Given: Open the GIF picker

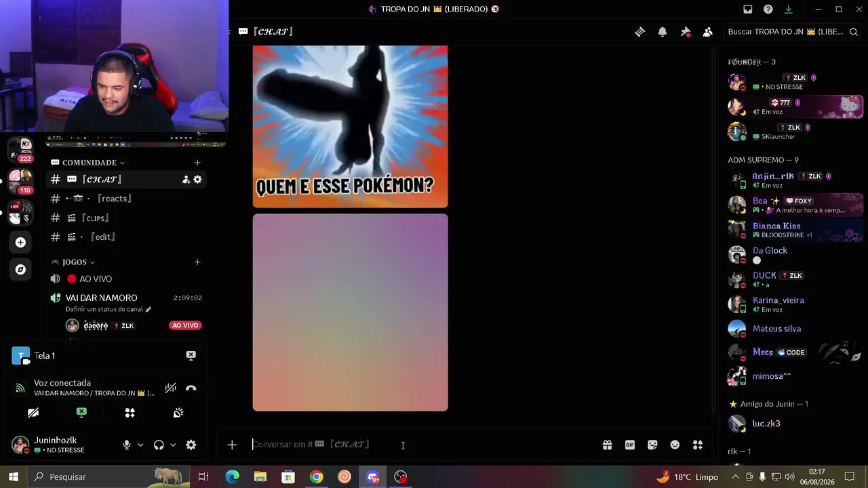Looking at the screenshot, I should (630, 445).
